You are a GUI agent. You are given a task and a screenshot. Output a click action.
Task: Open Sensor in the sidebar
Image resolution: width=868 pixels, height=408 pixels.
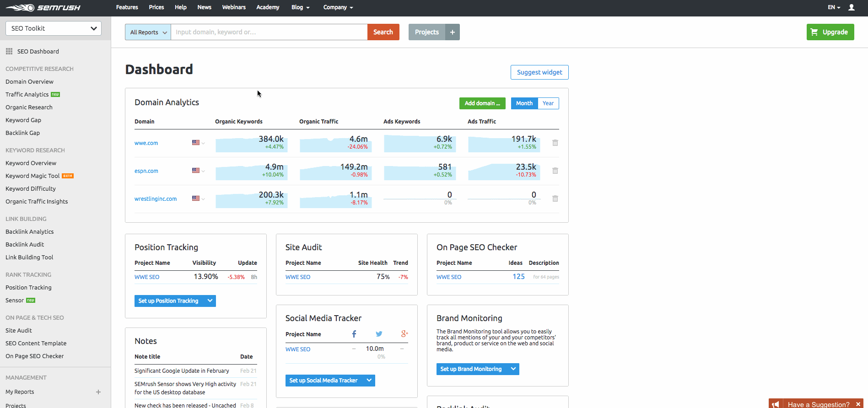(x=15, y=301)
